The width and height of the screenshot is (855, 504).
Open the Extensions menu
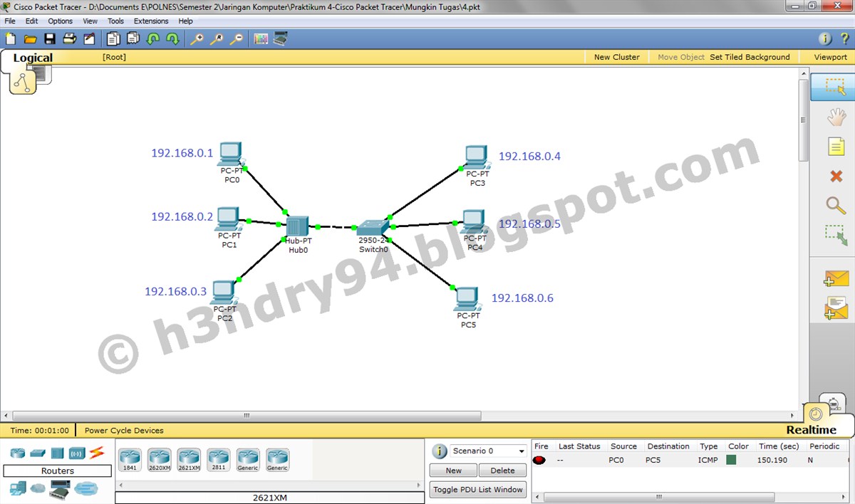pyautogui.click(x=150, y=21)
